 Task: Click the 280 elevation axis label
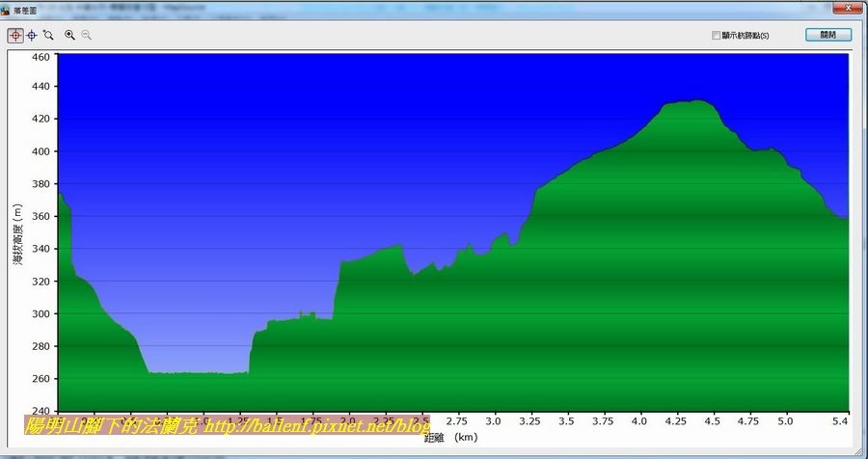pyautogui.click(x=41, y=346)
